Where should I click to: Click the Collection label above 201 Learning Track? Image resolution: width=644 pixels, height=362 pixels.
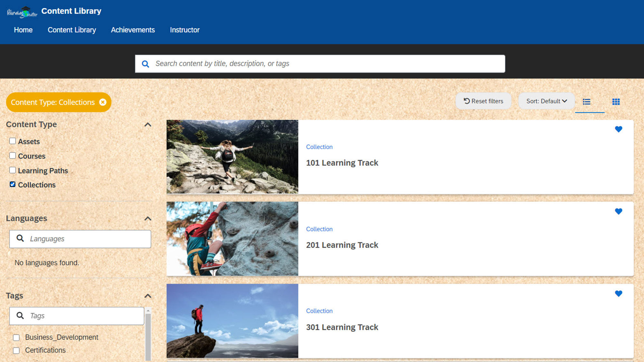coord(319,229)
